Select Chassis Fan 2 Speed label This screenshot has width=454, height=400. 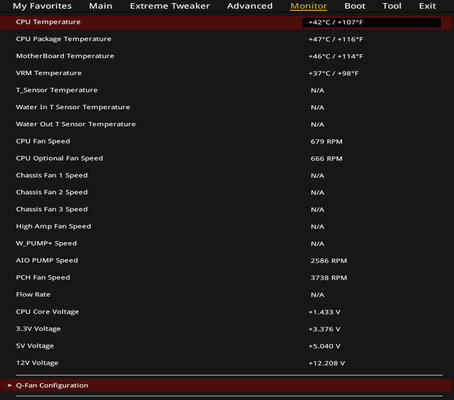[x=52, y=192]
